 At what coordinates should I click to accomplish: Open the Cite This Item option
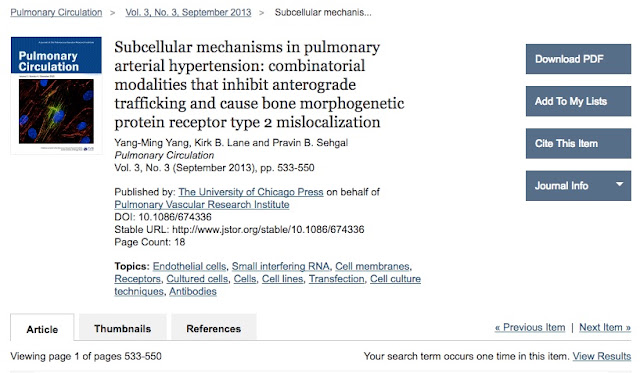(578, 144)
